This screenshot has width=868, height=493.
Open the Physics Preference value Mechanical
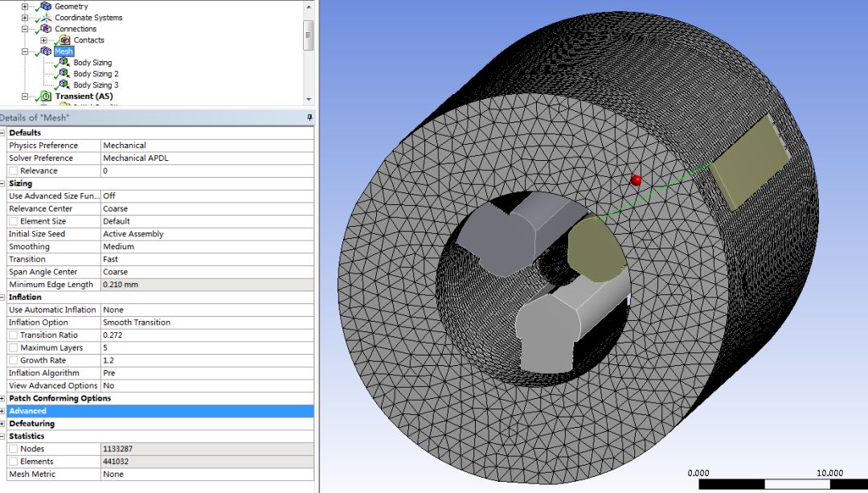click(x=207, y=145)
